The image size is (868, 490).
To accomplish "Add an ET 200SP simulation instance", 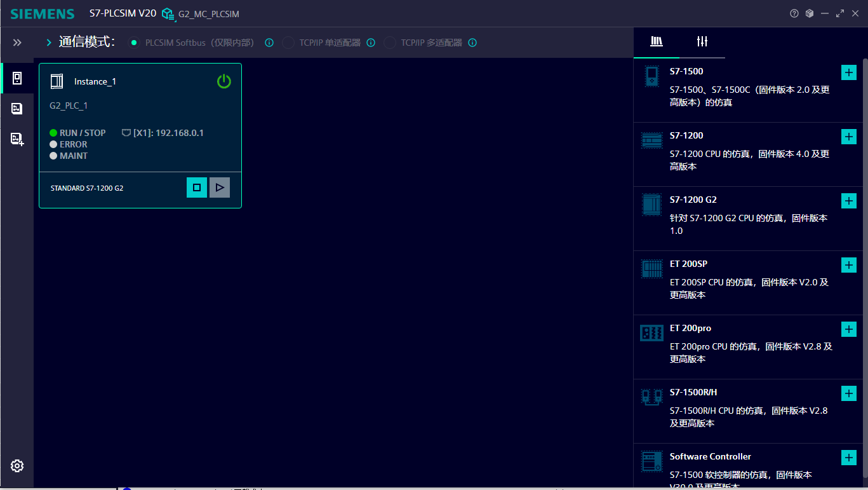I will tap(848, 265).
